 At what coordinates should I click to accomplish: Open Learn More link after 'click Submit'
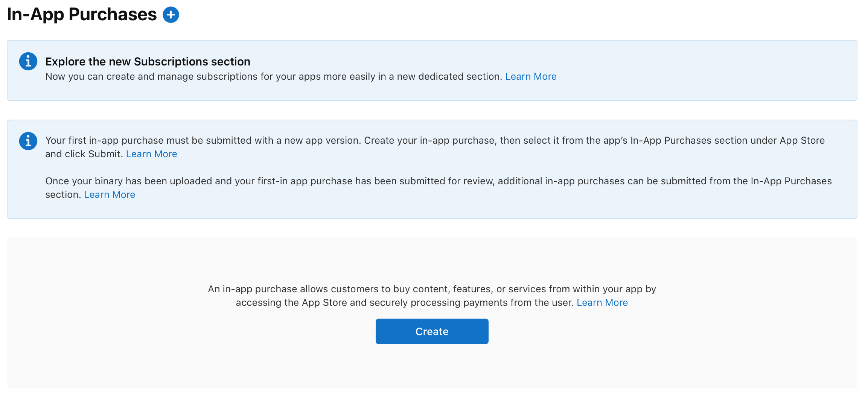pyautogui.click(x=151, y=154)
